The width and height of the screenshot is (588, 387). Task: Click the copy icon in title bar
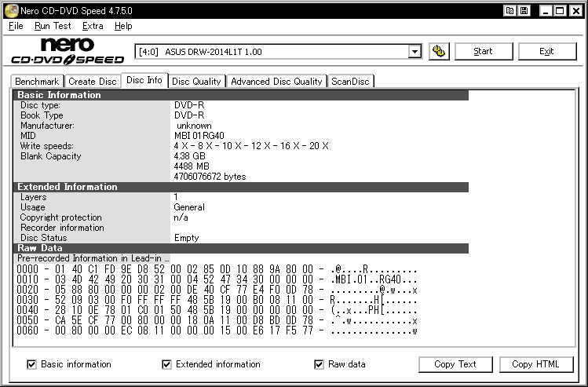coord(509,10)
